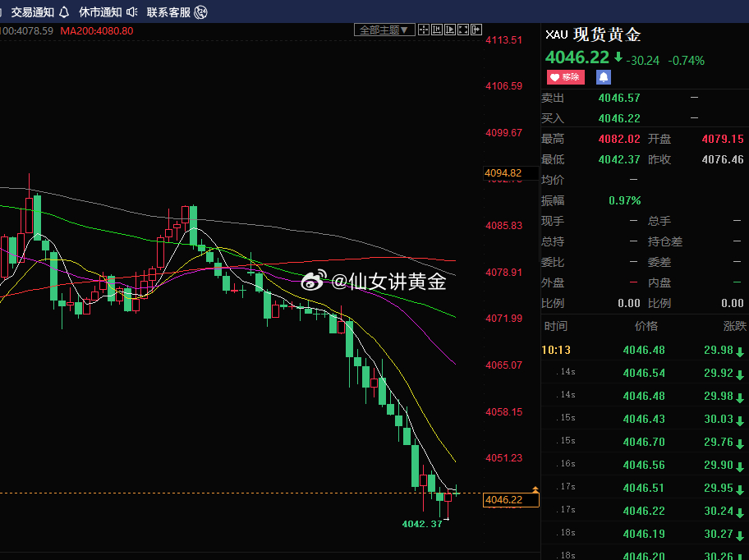Screen dimensions: 749x560
Task: Switch the chart to fullscreen mode
Action: click(x=463, y=30)
